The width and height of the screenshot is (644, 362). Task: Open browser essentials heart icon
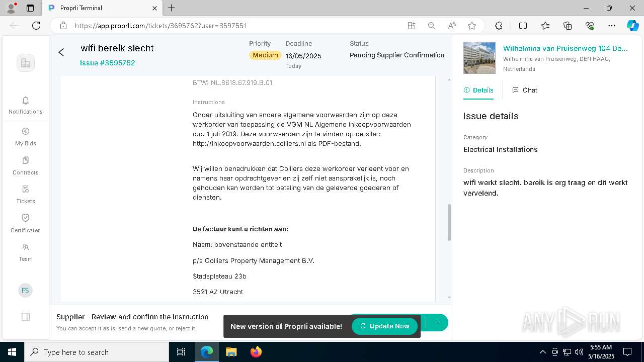pos(590,26)
